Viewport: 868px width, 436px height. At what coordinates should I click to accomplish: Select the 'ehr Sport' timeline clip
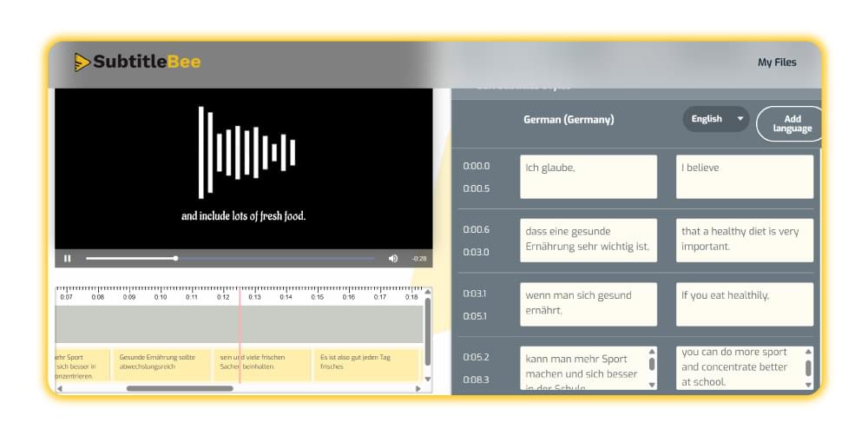coord(82,365)
